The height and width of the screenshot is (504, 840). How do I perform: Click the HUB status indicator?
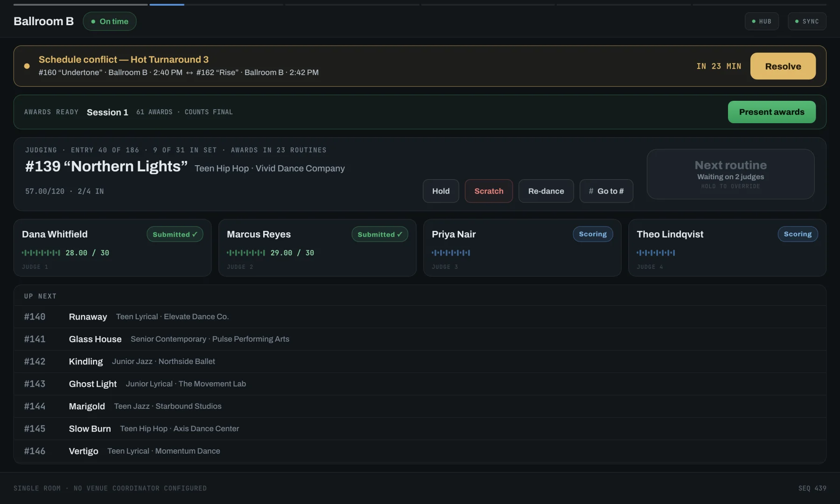click(762, 21)
